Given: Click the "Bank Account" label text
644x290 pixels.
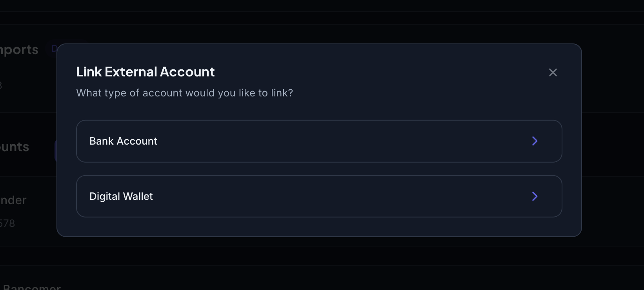Looking at the screenshot, I should [x=123, y=141].
